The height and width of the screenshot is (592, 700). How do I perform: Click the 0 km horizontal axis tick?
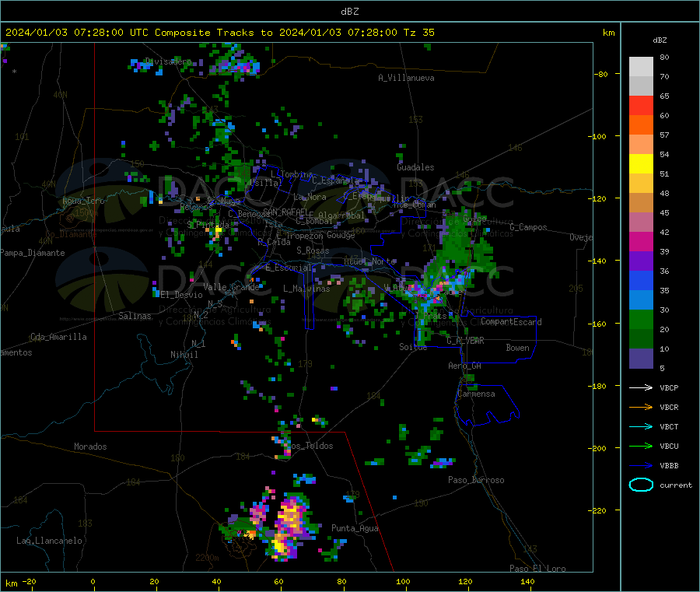pyautogui.click(x=93, y=582)
